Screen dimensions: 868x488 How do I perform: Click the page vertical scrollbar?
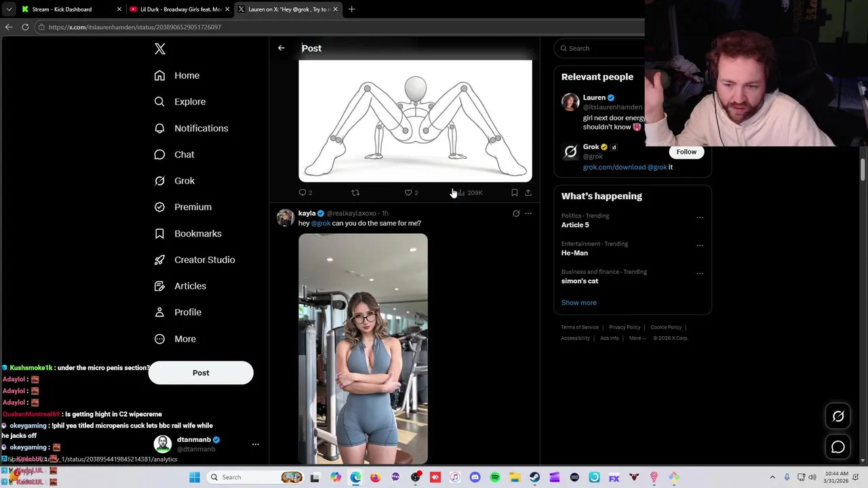[863, 169]
